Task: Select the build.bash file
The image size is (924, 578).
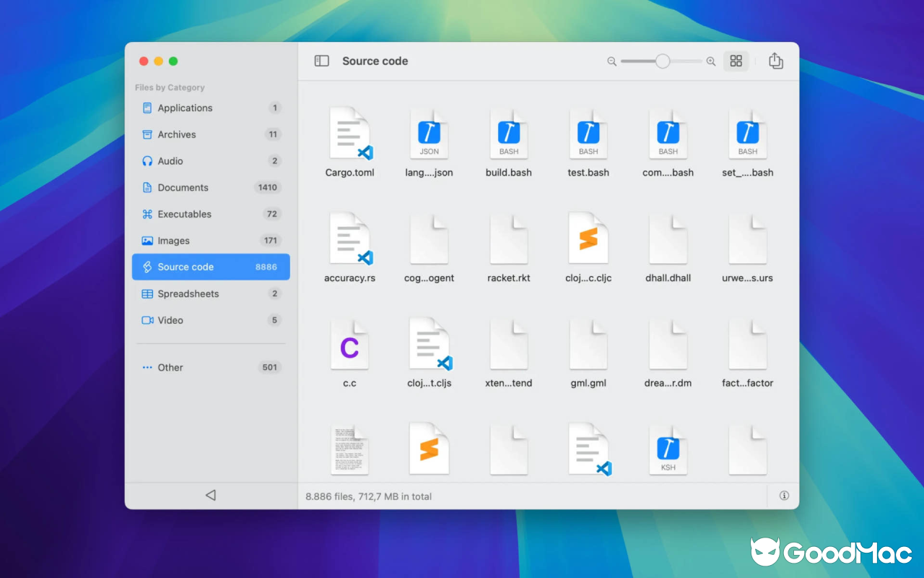Action: point(509,134)
